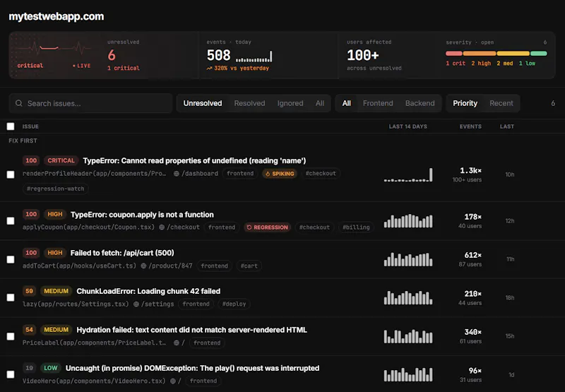Click the #deploy tag
565x392 pixels.
(x=234, y=304)
